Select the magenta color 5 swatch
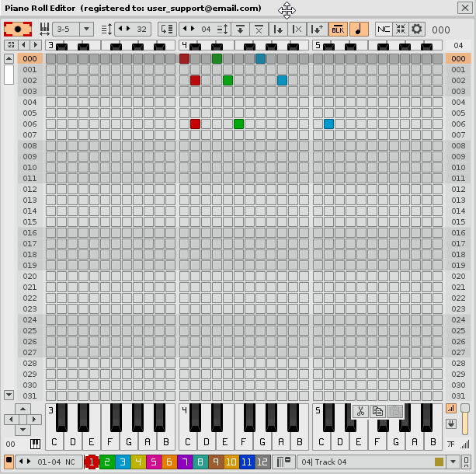The width and height of the screenshot is (476, 474). tap(154, 462)
